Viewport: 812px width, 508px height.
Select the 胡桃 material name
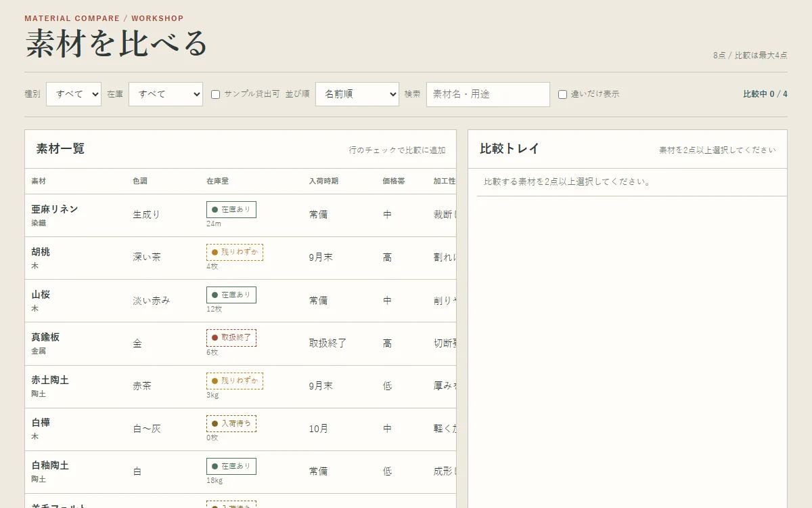[41, 252]
